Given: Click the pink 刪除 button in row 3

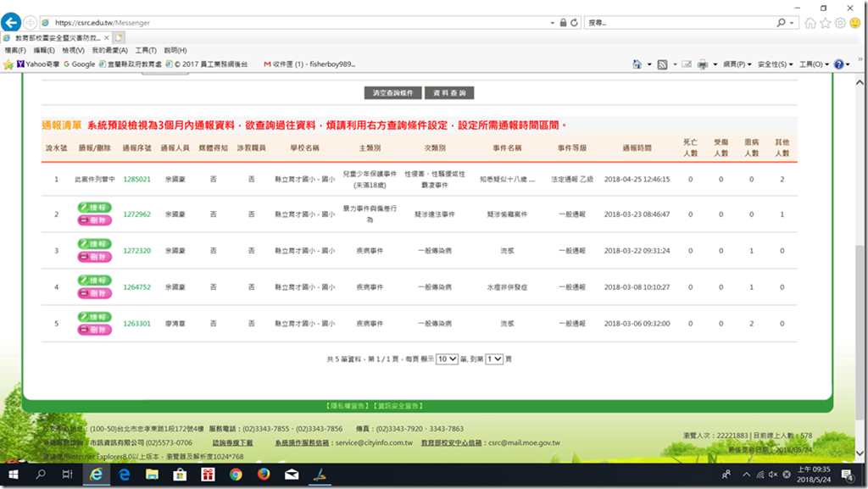Looking at the screenshot, I should point(94,257).
